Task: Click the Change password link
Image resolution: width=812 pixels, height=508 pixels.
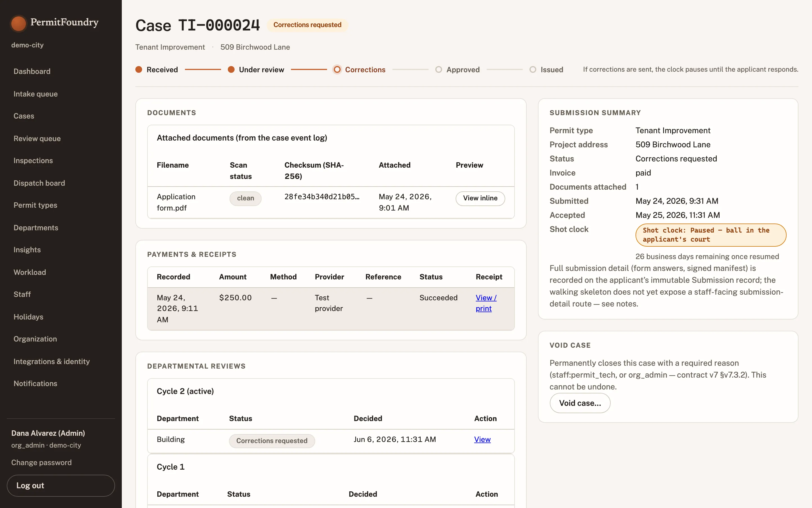Action: point(41,462)
